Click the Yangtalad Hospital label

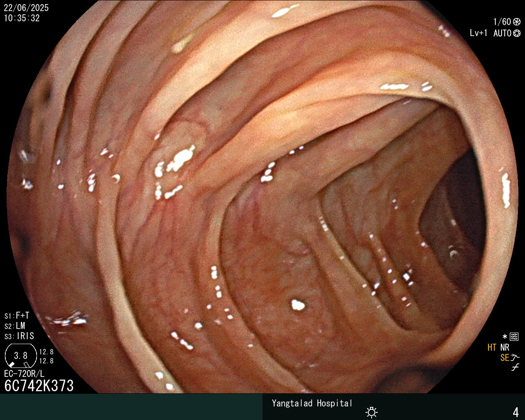[312, 403]
